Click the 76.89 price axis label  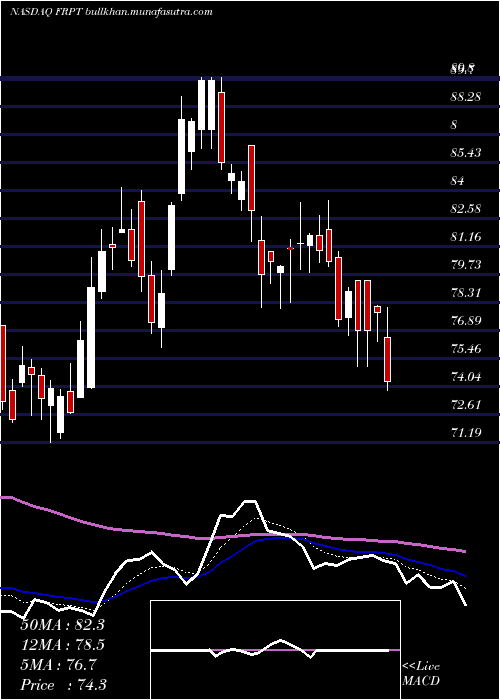tap(466, 321)
